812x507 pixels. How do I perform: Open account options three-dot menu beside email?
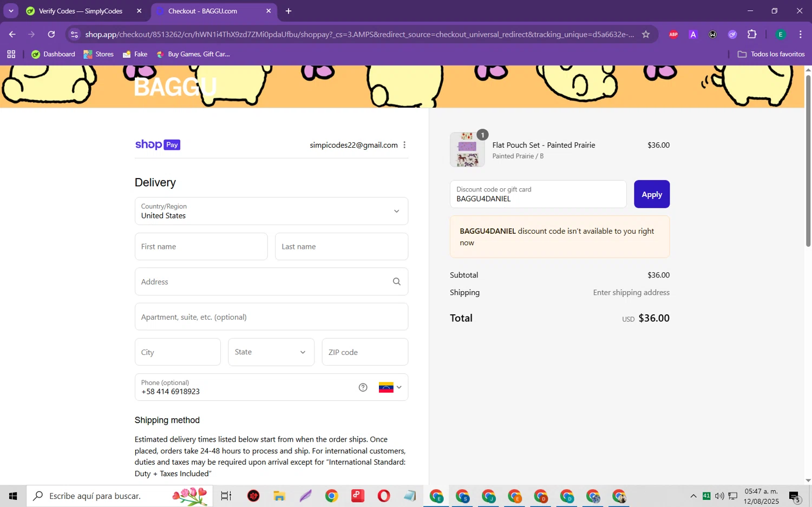pyautogui.click(x=404, y=145)
